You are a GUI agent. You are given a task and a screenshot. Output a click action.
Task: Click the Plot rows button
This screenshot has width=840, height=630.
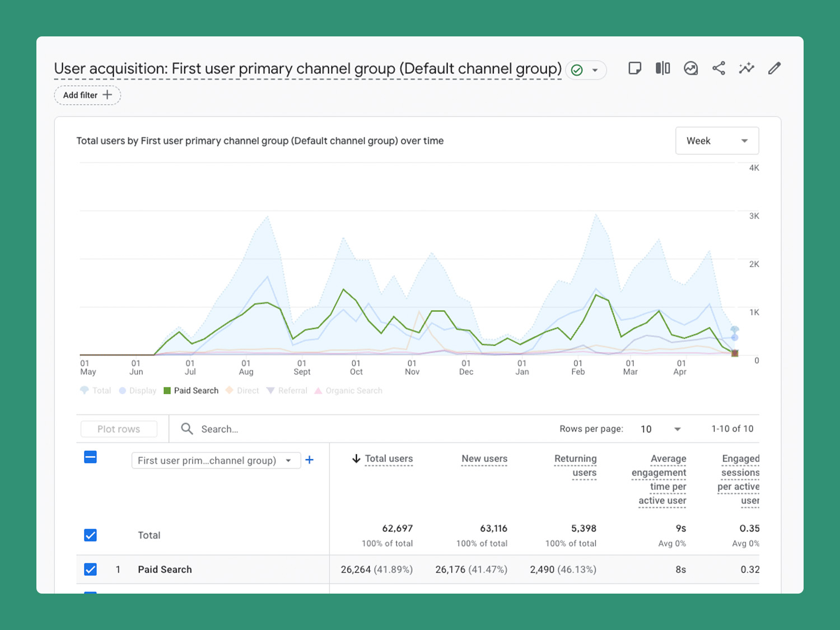pyautogui.click(x=119, y=429)
